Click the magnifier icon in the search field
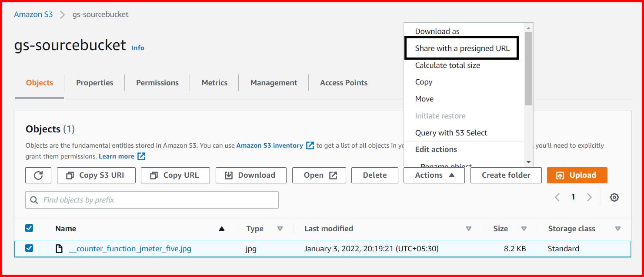644x277 pixels. [x=34, y=199]
